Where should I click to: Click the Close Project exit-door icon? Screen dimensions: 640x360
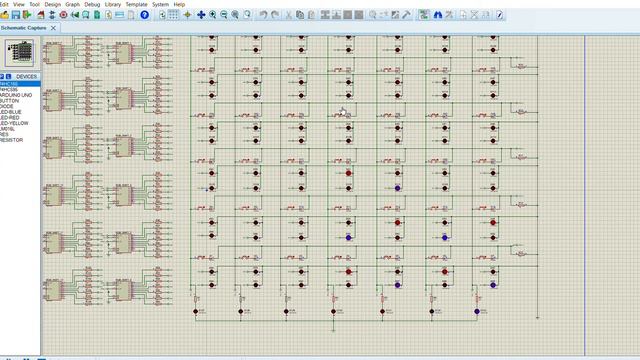(x=27, y=15)
